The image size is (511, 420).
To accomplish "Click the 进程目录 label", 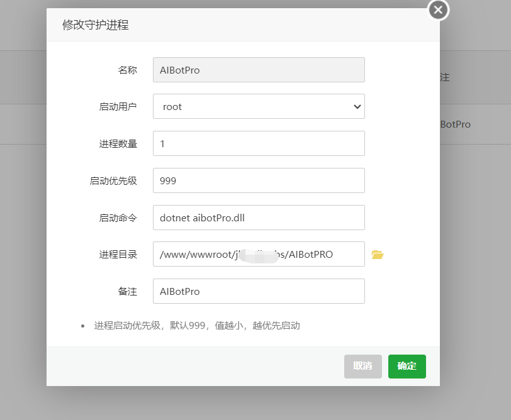I will 118,255.
